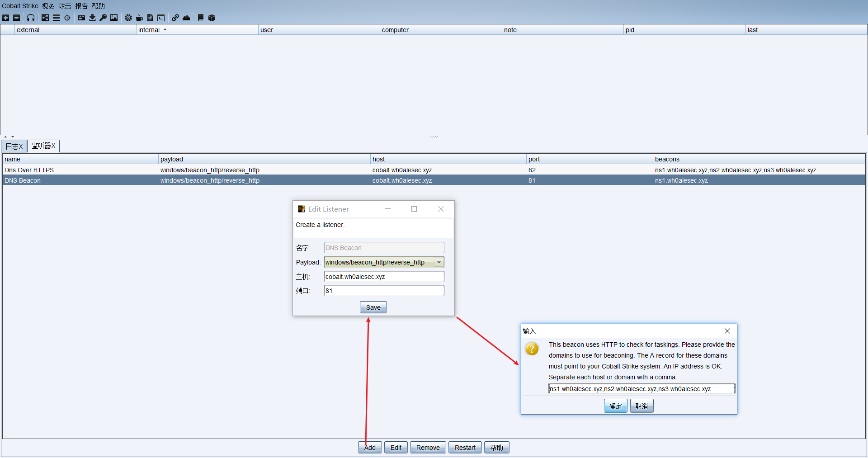
Task: Open the Cobalt Strike menu
Action: 20,6
